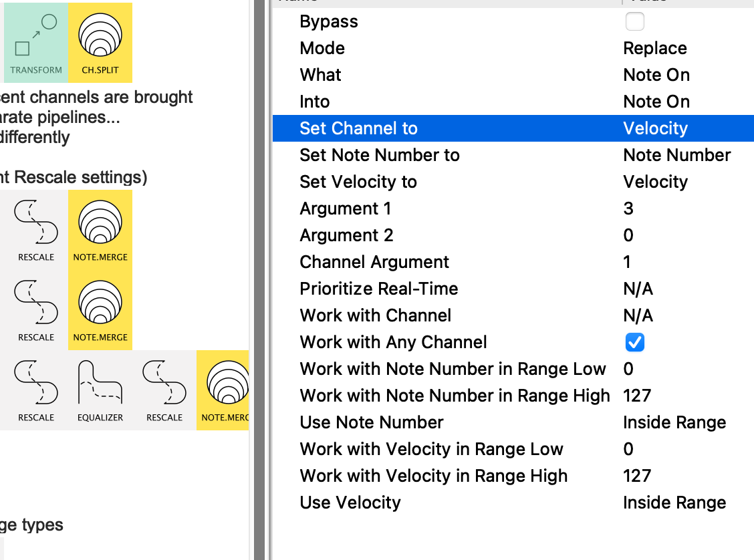The image size is (754, 560).
Task: Uncheck Work with Any Channel
Action: pos(634,342)
